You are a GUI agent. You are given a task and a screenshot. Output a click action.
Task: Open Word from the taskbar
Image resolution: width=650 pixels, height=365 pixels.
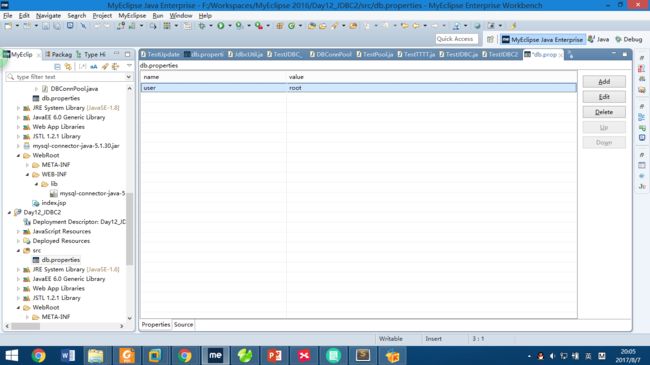click(x=68, y=355)
